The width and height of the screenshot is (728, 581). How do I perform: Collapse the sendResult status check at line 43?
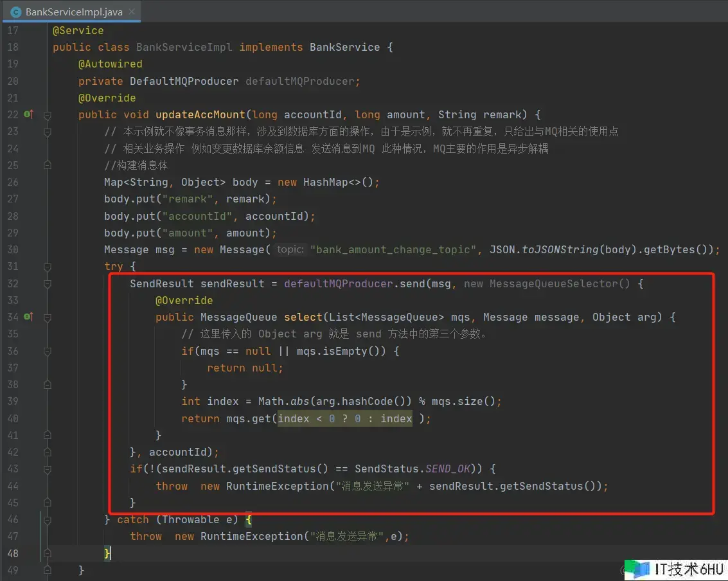point(48,469)
